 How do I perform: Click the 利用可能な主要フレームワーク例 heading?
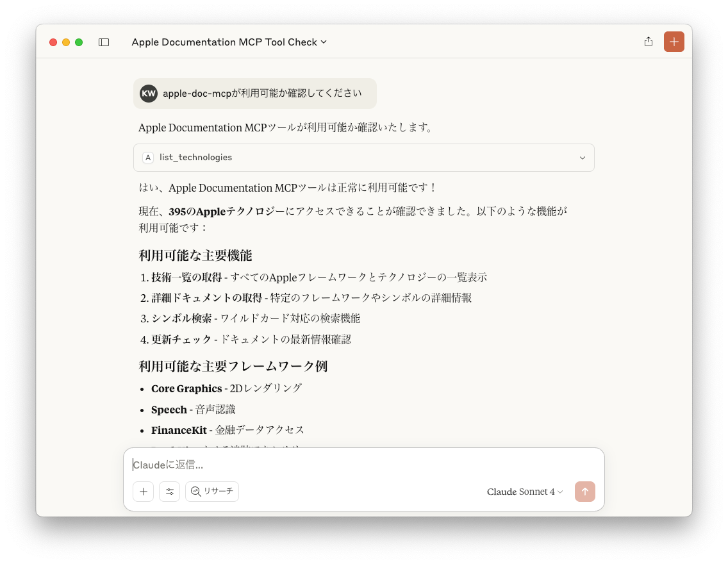click(233, 366)
